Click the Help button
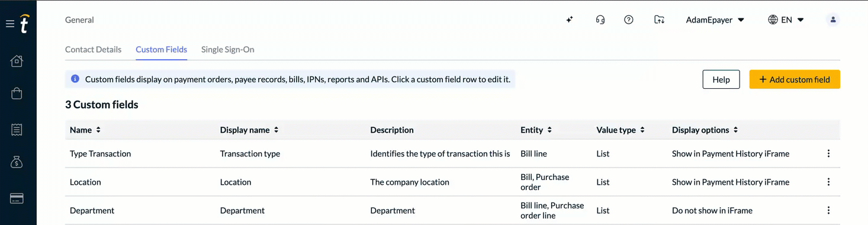868x225 pixels. click(x=721, y=79)
